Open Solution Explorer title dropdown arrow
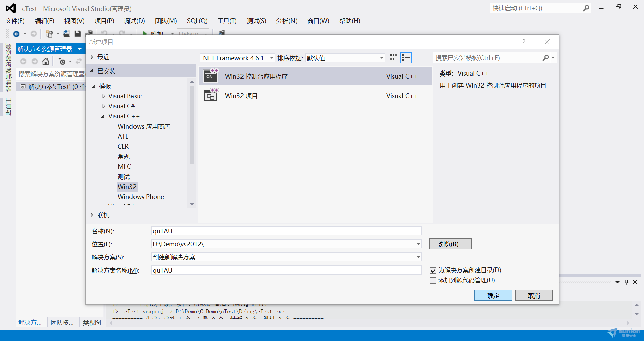The height and width of the screenshot is (341, 644). point(80,49)
